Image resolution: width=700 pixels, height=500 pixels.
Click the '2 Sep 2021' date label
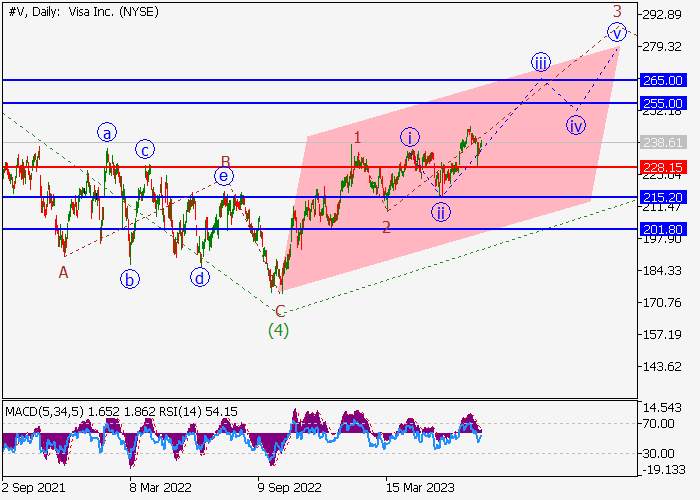pyautogui.click(x=33, y=487)
